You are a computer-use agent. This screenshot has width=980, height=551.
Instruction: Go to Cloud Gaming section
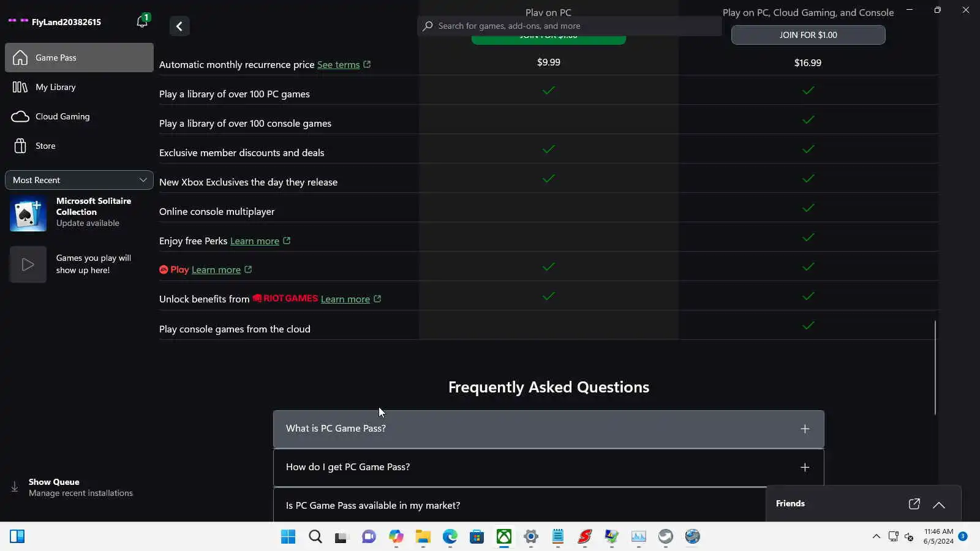[79, 116]
